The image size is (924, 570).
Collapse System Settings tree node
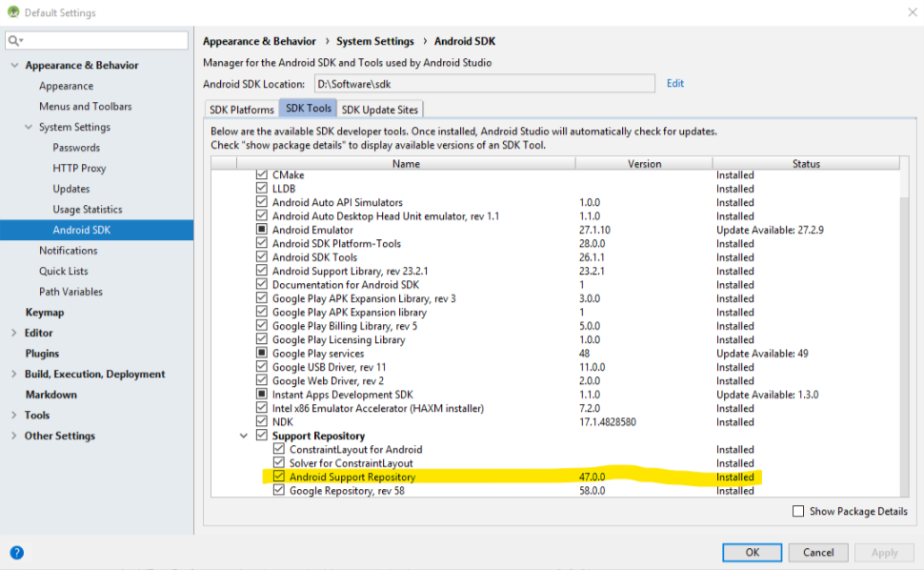[29, 127]
